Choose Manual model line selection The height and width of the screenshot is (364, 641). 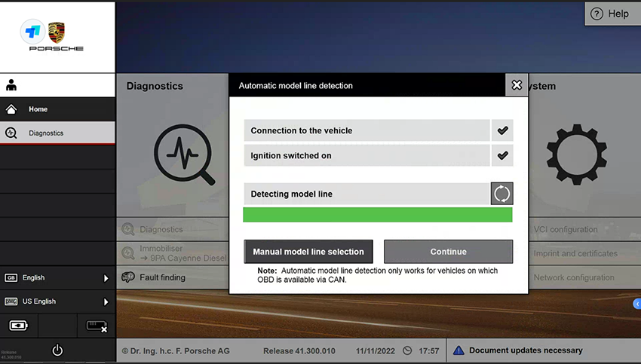coord(308,252)
